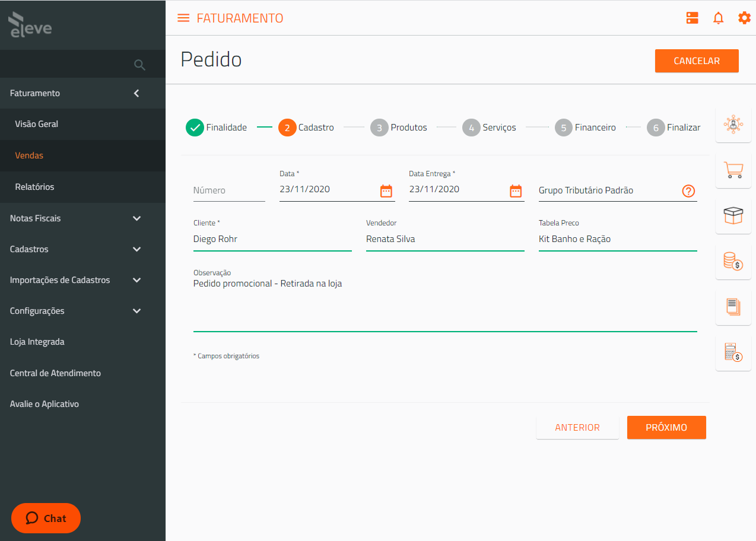The height and width of the screenshot is (541, 756).
Task: Click help icon for Grupo Tributário Padrão
Action: tap(688, 191)
